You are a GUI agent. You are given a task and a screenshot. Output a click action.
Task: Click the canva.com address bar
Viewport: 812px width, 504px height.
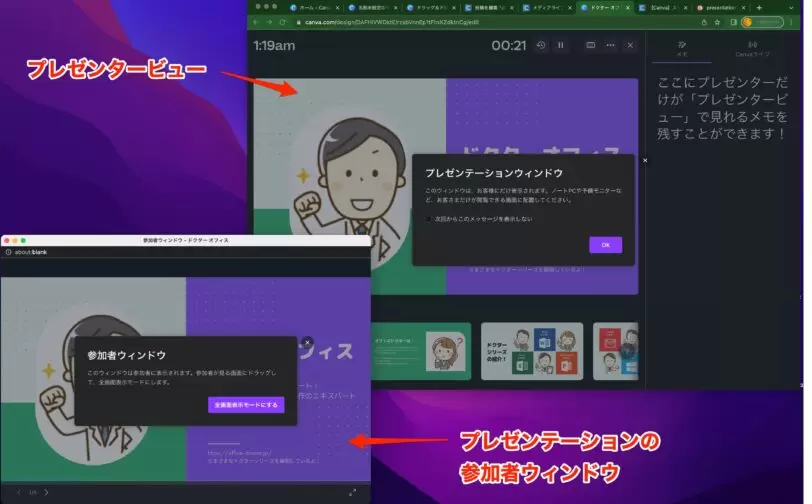click(392, 22)
